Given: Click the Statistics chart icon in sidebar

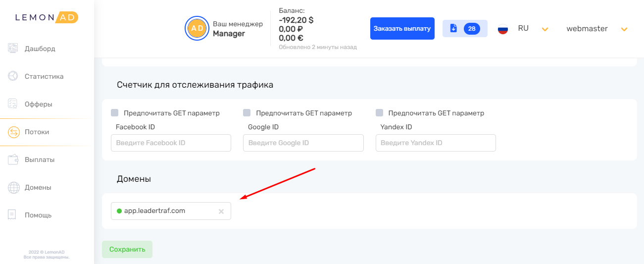Looking at the screenshot, I should point(13,76).
